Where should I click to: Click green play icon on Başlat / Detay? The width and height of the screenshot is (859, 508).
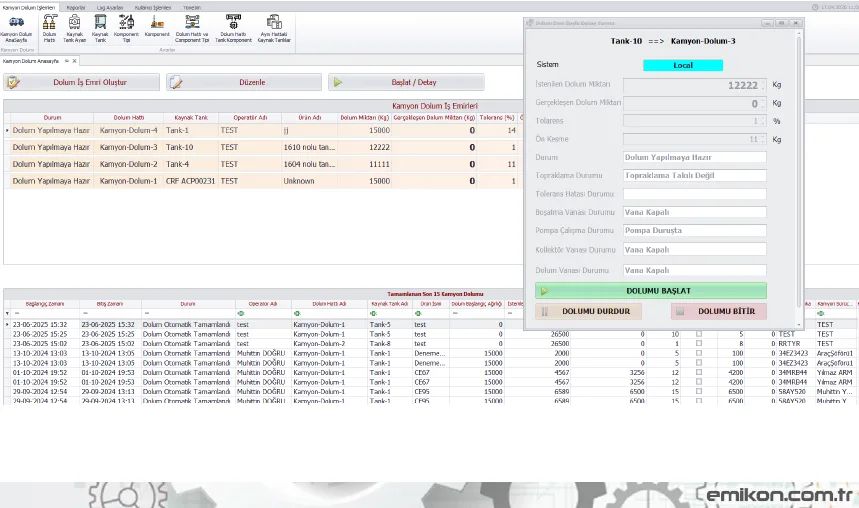[338, 82]
